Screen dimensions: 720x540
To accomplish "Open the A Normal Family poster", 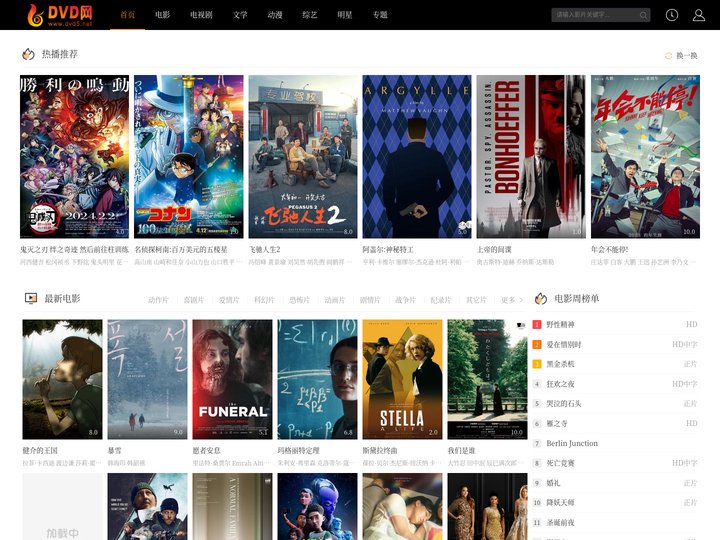I will point(232,507).
